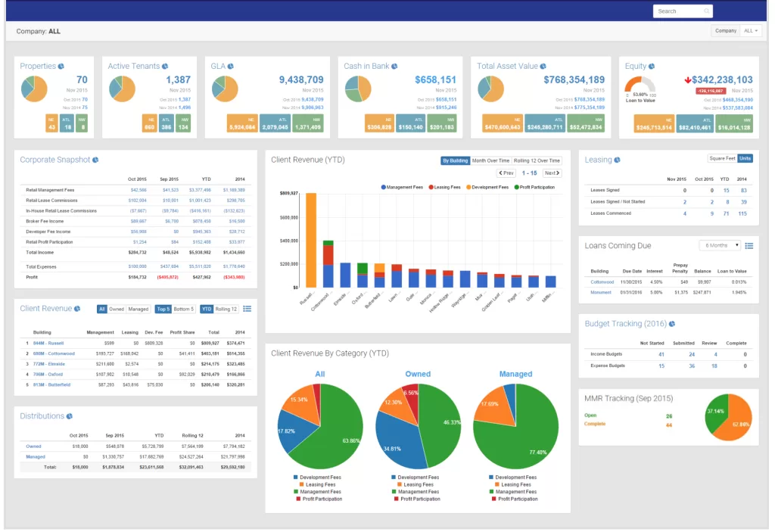
Task: Click the clock icon next to Leasing
Action: [618, 160]
